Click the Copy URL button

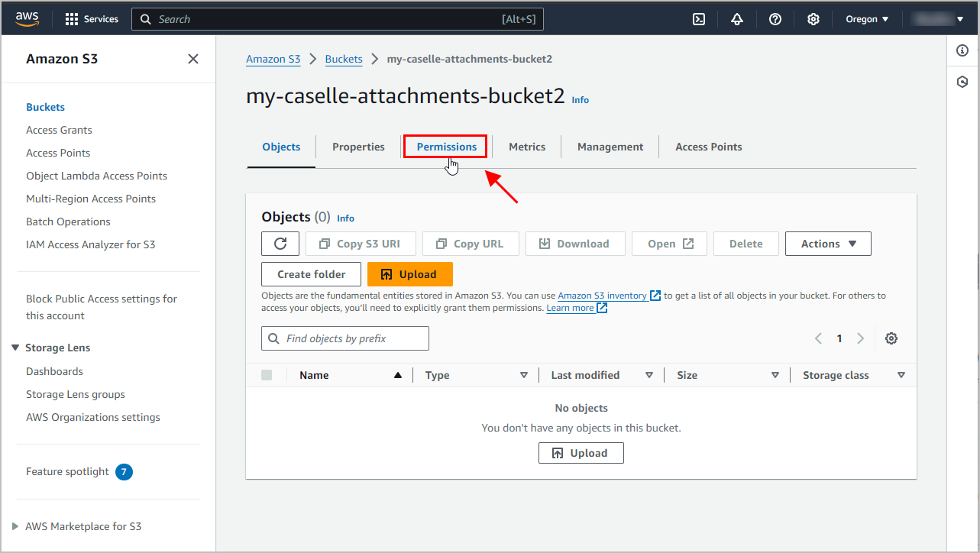pyautogui.click(x=471, y=244)
